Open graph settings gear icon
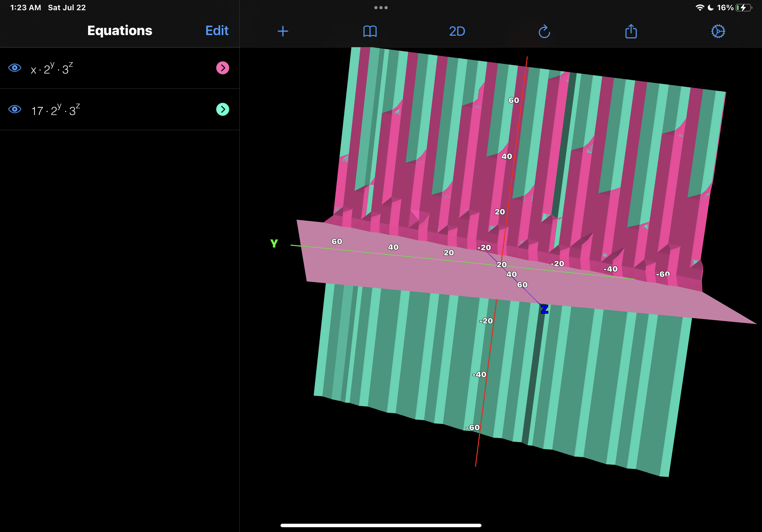Viewport: 762px width, 532px height. [x=718, y=32]
